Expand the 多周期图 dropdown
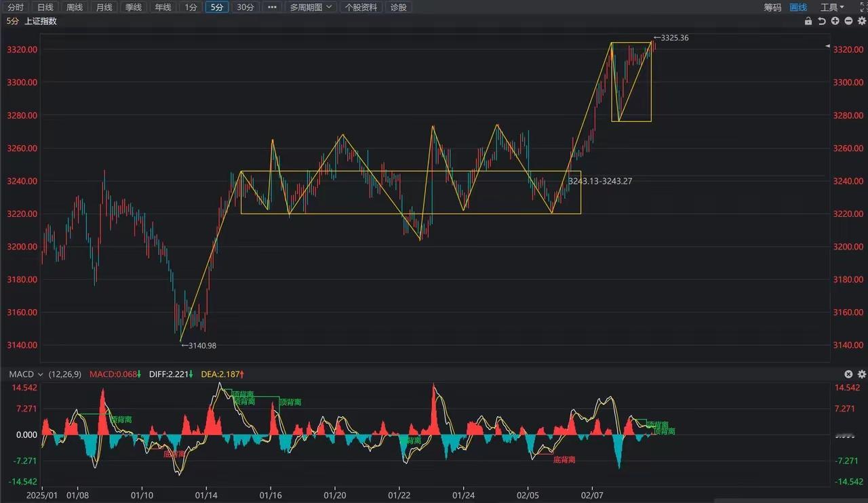The image size is (868, 503). [311, 7]
